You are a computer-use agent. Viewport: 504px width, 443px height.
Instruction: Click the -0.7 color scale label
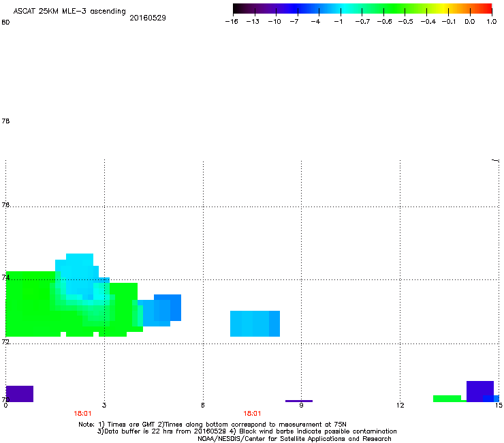pos(362,22)
